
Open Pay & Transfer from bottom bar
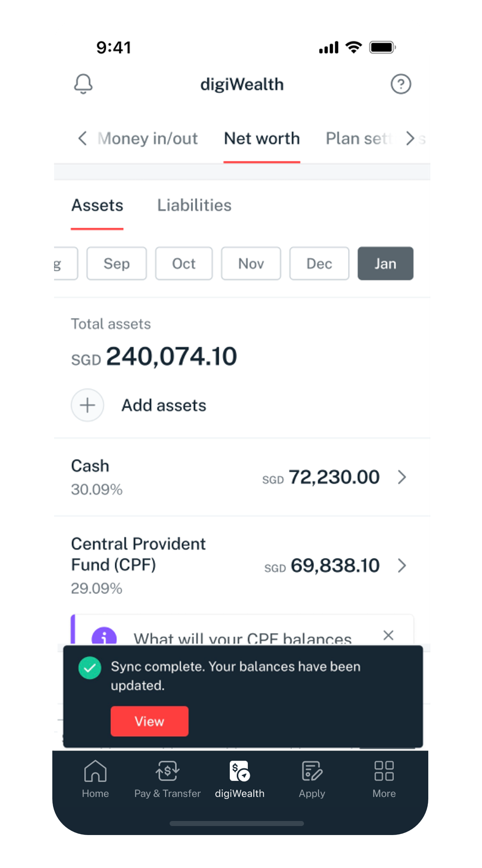coord(167,778)
